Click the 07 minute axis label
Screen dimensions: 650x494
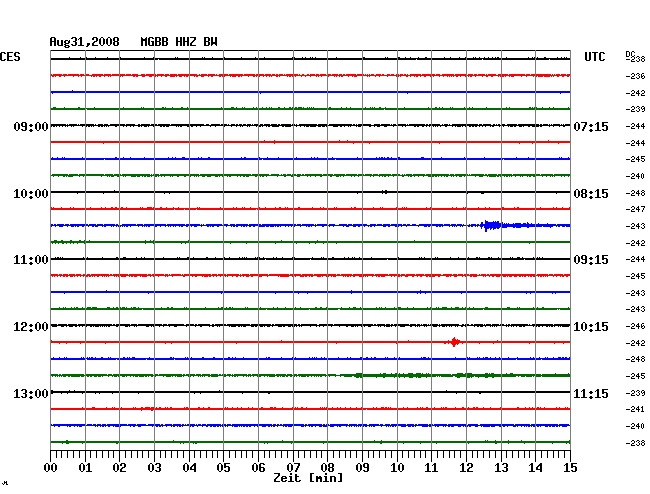[293, 468]
